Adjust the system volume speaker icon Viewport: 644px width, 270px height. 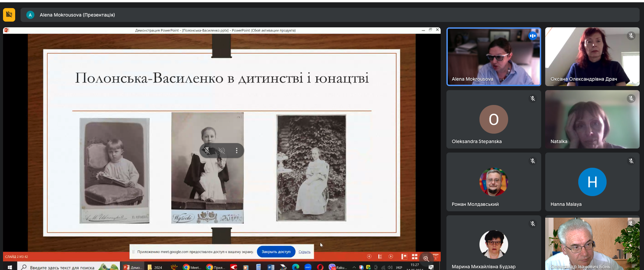point(390,267)
